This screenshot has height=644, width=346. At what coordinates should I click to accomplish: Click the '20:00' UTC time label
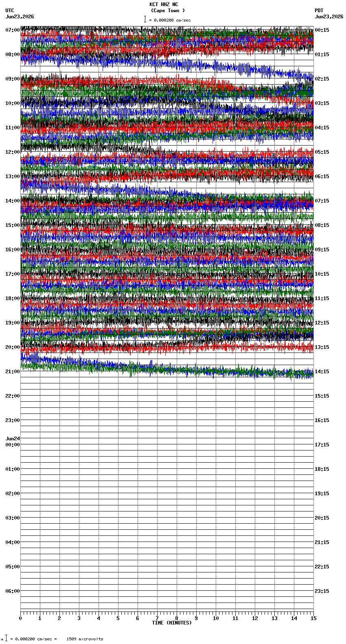click(12, 347)
